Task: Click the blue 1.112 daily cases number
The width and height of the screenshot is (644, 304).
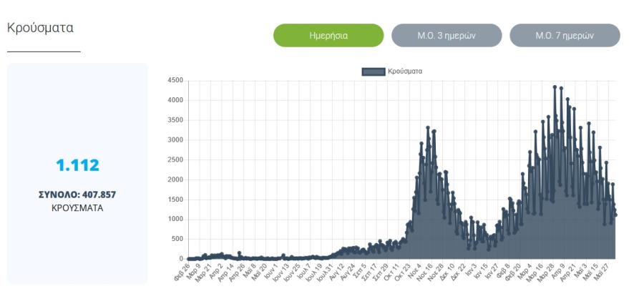Action: click(x=77, y=165)
